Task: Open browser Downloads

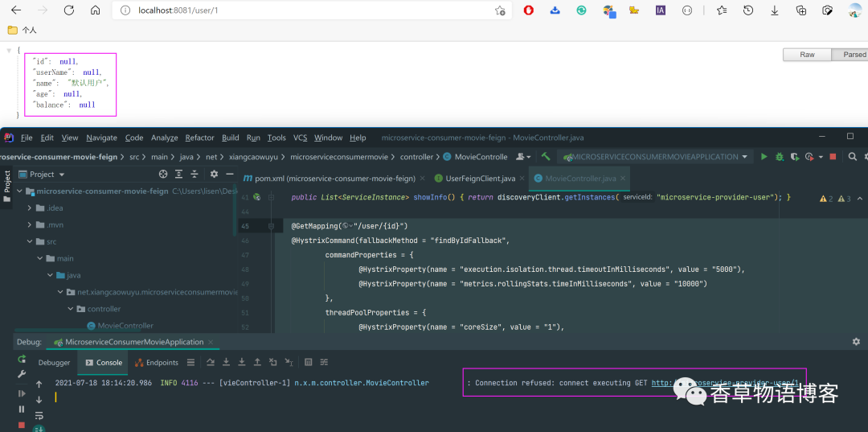Action: pos(775,10)
